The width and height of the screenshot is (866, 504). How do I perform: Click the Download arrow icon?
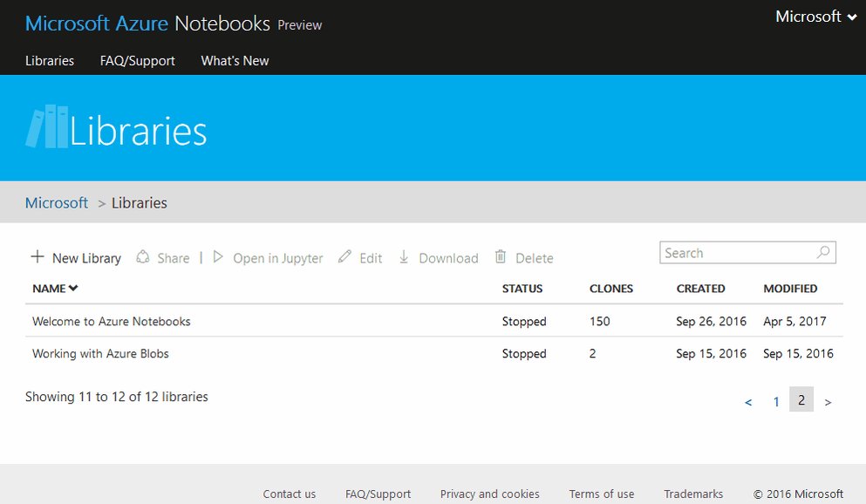(404, 256)
